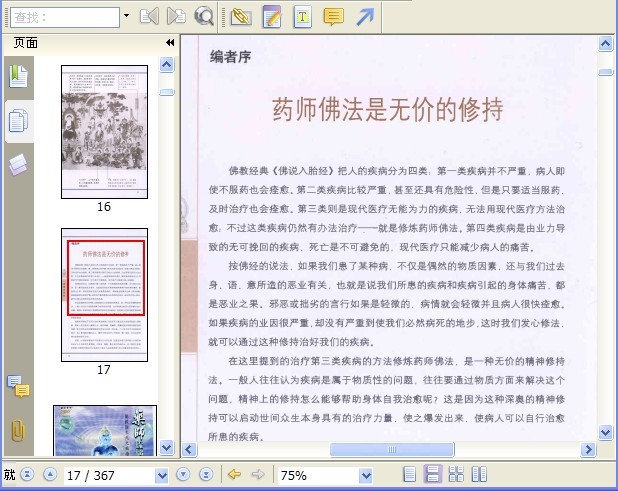This screenshot has width=618, height=491.
Task: Click the page number field 17 / 367
Action: pyautogui.click(x=110, y=476)
